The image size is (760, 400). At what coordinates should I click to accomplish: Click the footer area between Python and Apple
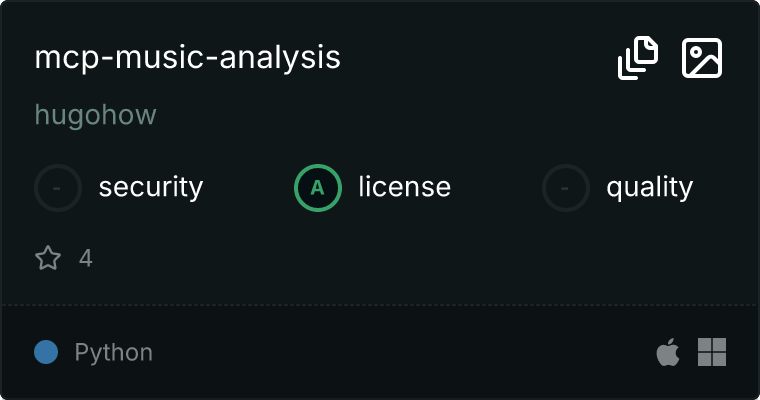(x=400, y=352)
